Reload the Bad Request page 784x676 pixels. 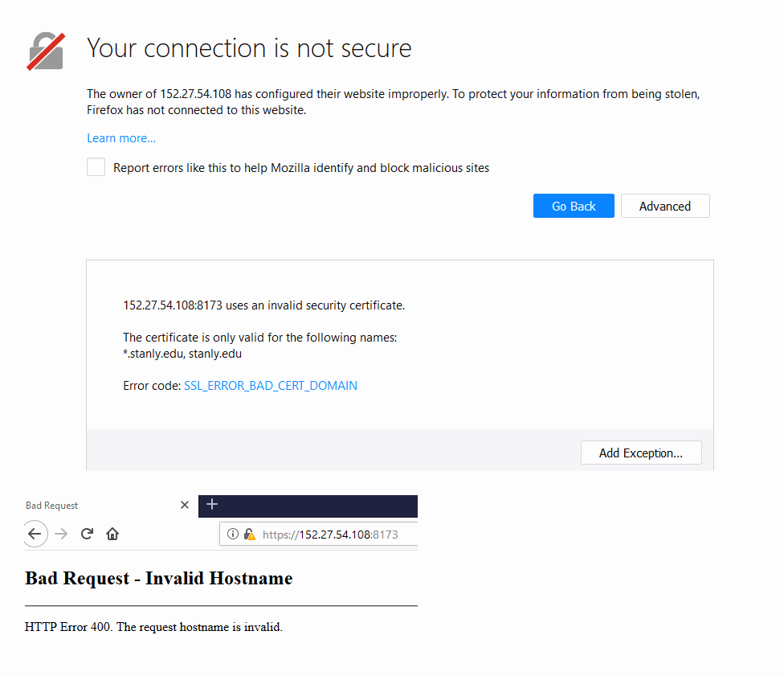(x=88, y=534)
